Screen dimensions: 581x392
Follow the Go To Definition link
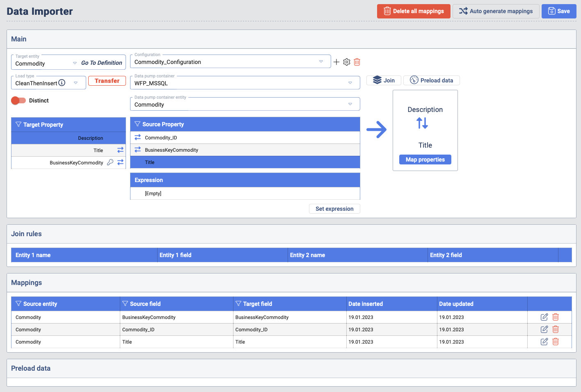[x=101, y=63]
